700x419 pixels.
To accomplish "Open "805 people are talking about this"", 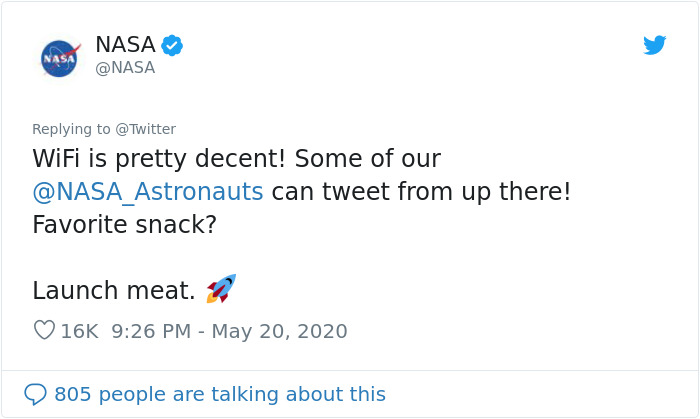I will tap(220, 394).
